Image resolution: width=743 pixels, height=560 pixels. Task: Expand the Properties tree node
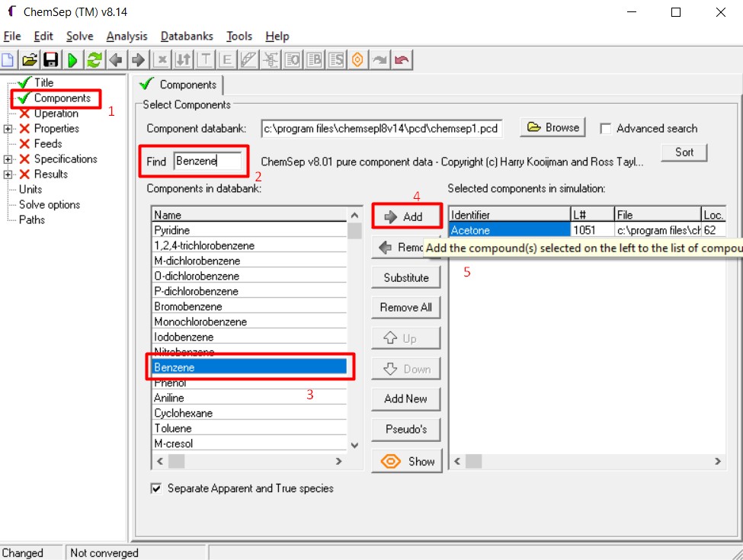pos(8,129)
